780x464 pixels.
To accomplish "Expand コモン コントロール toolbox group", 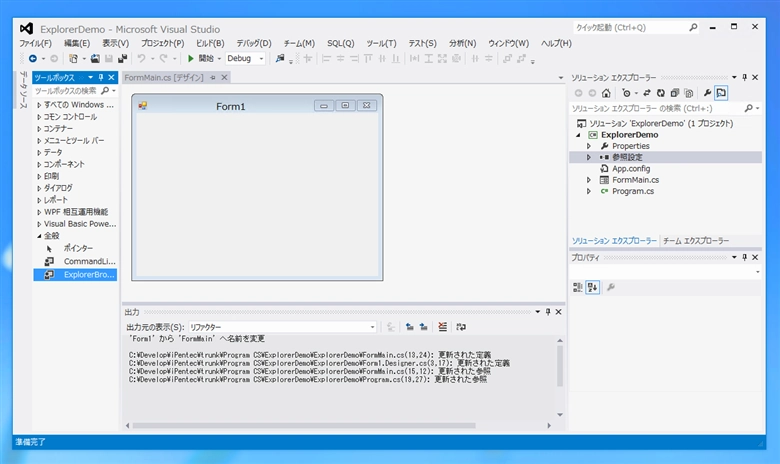I will (39, 117).
